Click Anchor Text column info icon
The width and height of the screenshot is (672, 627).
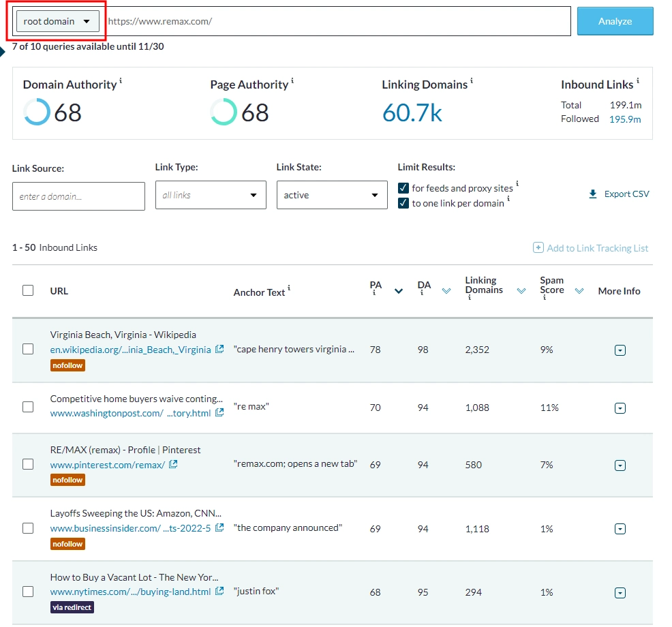point(289,288)
